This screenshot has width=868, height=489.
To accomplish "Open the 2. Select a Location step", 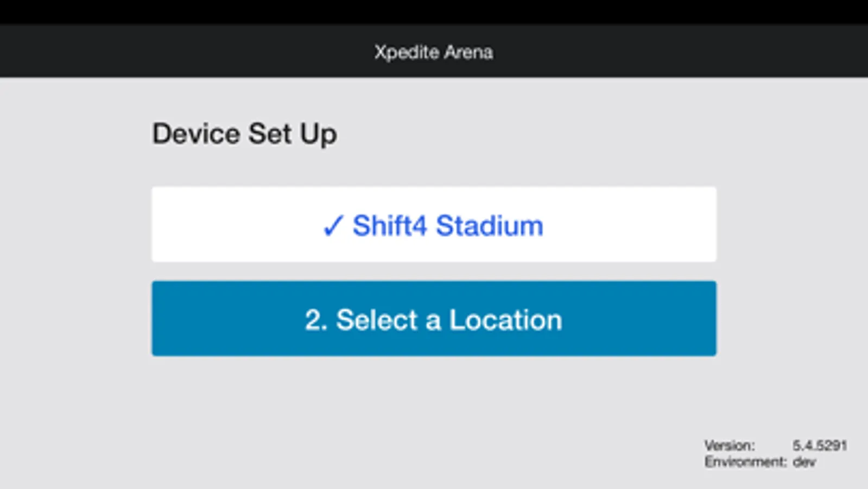I will (434, 319).
